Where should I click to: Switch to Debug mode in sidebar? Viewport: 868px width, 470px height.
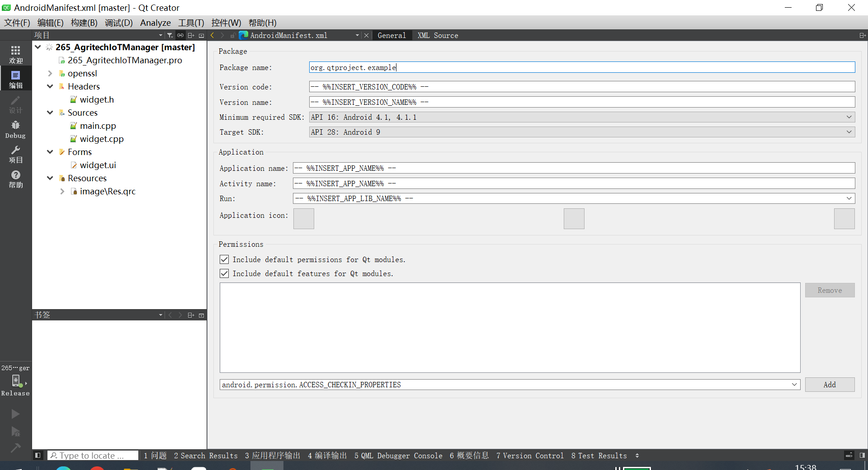click(x=16, y=129)
